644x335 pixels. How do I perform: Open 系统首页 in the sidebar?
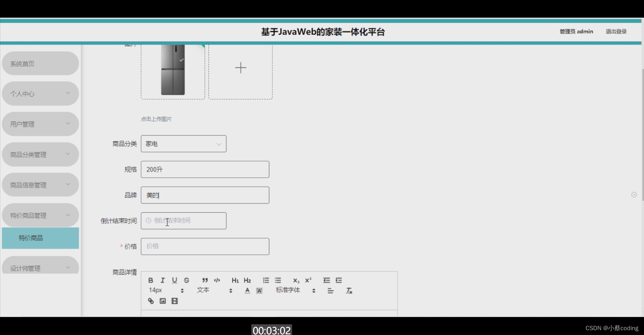pos(40,64)
